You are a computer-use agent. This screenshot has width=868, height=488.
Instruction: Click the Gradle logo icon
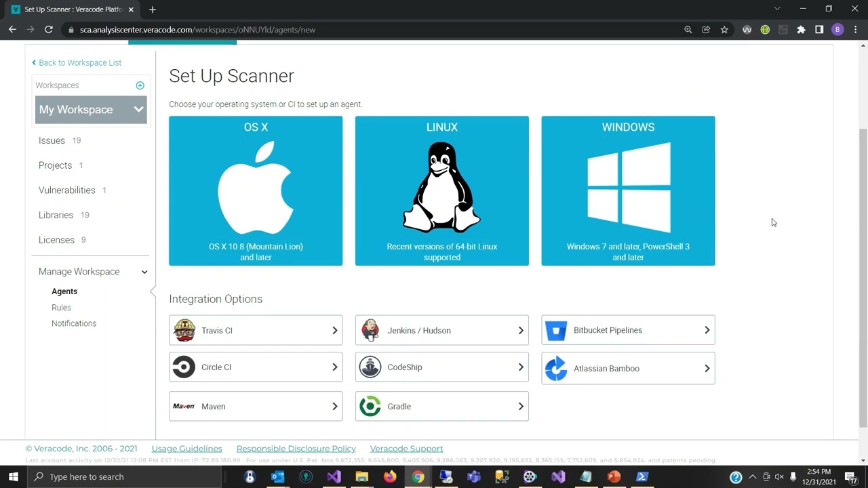(x=370, y=406)
